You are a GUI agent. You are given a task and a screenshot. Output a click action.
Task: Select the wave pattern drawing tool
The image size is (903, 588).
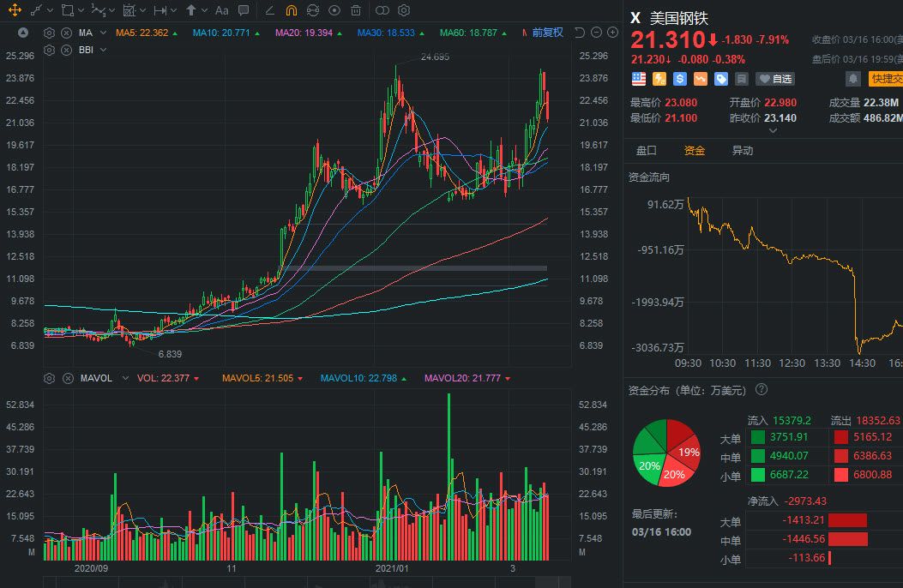click(99, 10)
